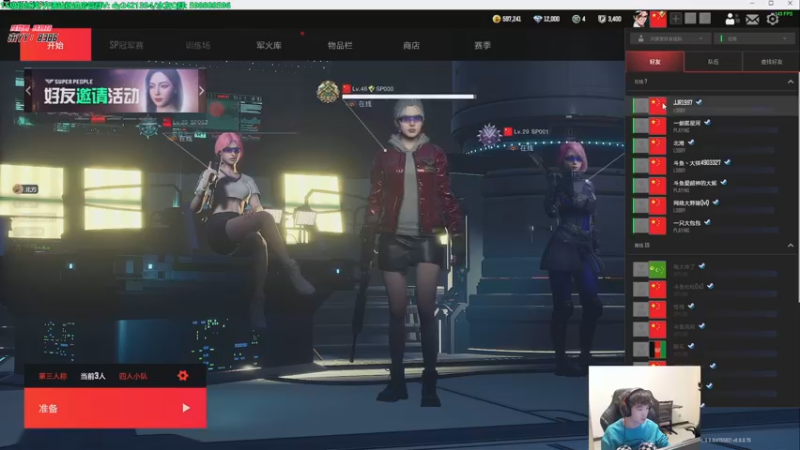The image size is (800, 450).
Task: Select the 查找好友 find friends tab
Action: click(771, 62)
